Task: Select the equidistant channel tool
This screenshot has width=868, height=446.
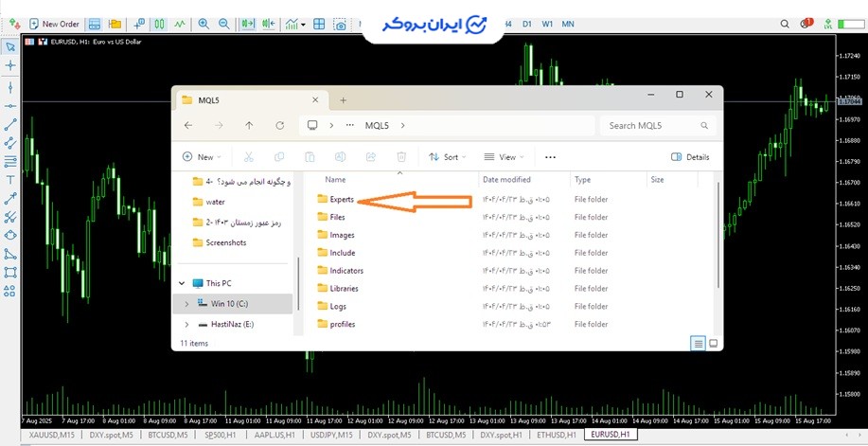Action: point(10,143)
